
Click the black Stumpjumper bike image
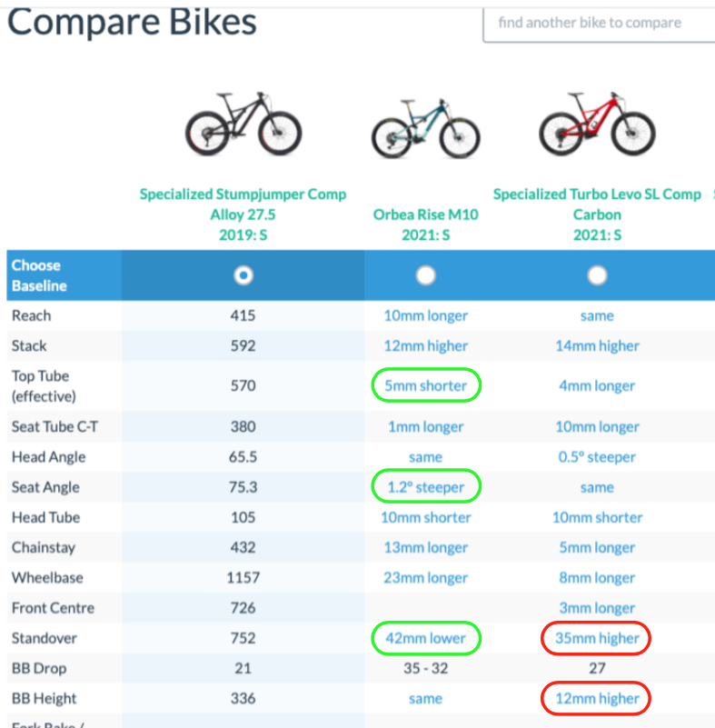click(243, 124)
